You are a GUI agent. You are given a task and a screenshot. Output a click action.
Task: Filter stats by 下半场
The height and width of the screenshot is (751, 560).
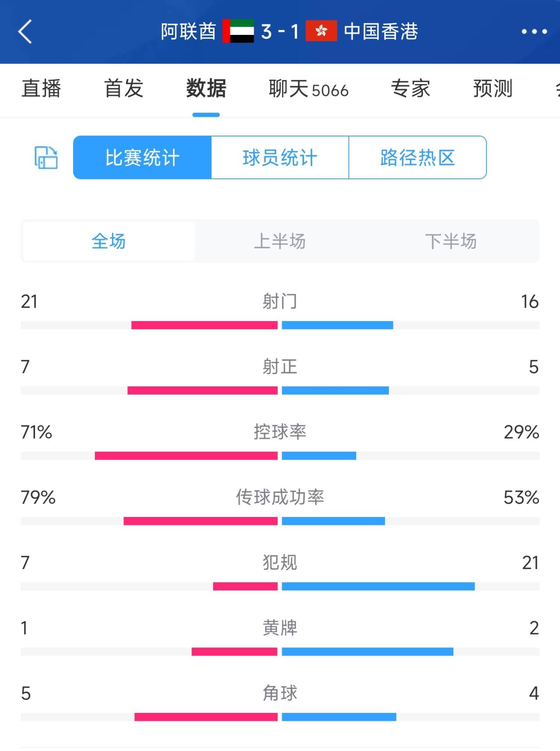[451, 241]
